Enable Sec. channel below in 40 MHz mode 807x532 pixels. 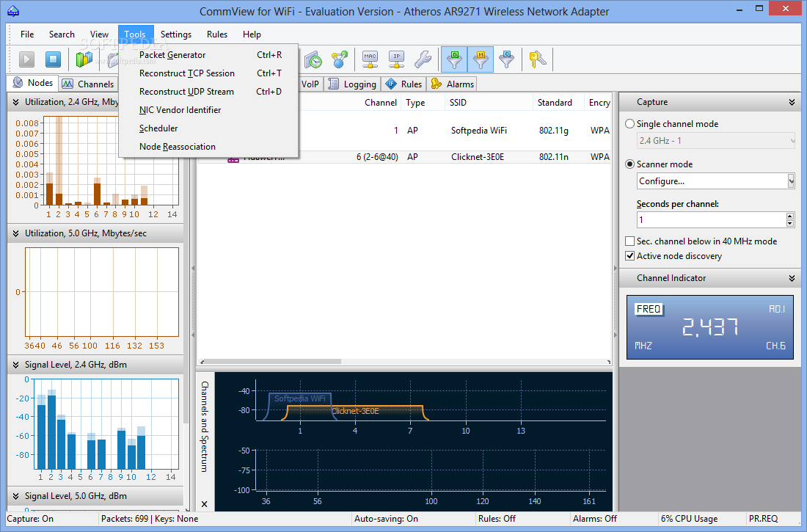click(x=629, y=241)
